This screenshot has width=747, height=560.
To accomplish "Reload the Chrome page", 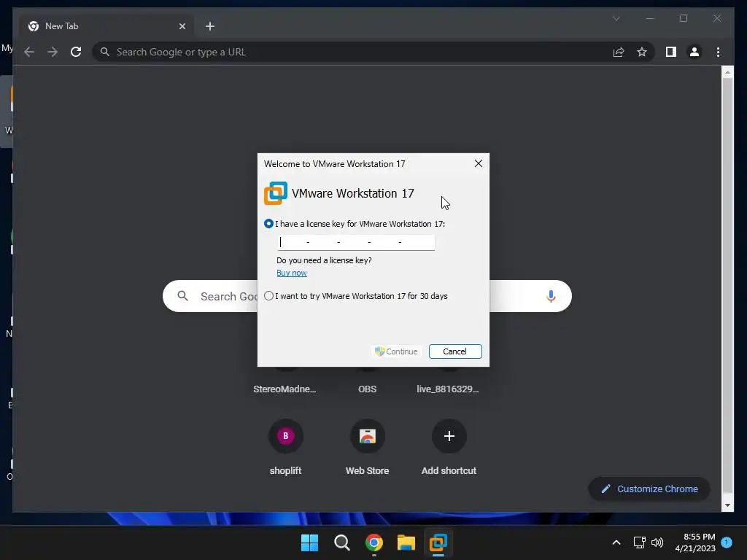I will point(76,52).
